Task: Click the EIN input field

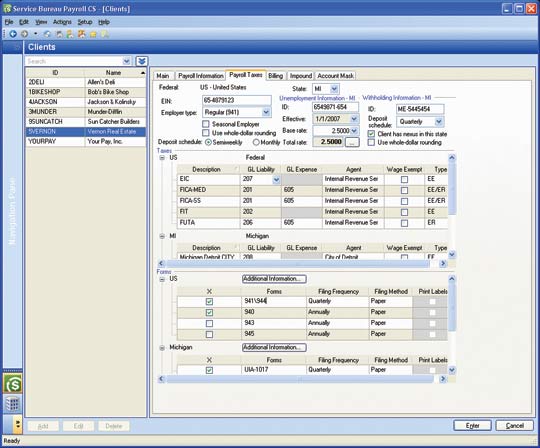Action: click(237, 100)
